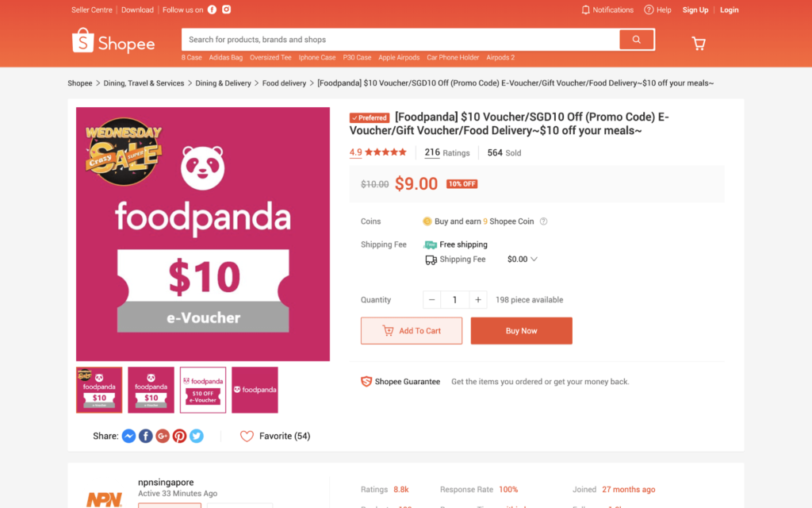Select the $10 OFF e-Voucher thumbnail
This screenshot has height=508, width=812.
(203, 390)
